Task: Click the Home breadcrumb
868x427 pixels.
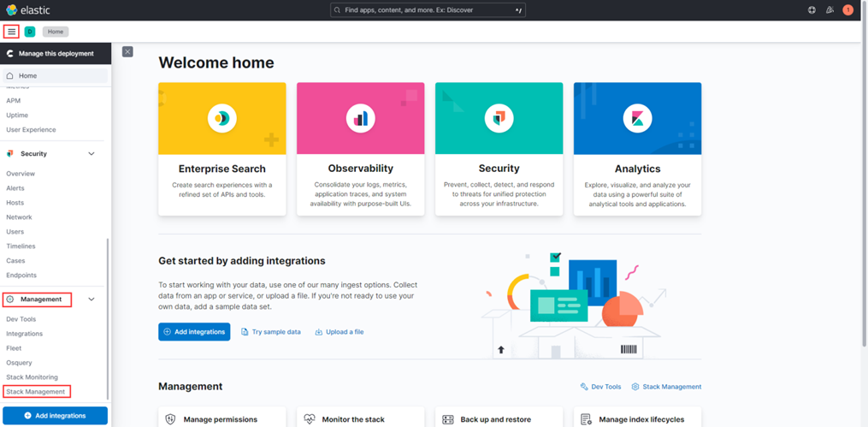Action: tap(56, 32)
